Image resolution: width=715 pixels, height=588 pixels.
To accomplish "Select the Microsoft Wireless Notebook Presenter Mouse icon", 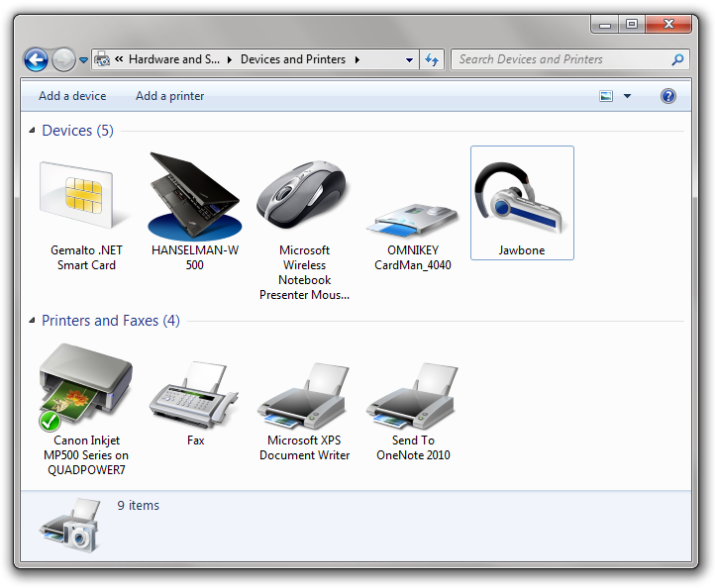I will (303, 195).
